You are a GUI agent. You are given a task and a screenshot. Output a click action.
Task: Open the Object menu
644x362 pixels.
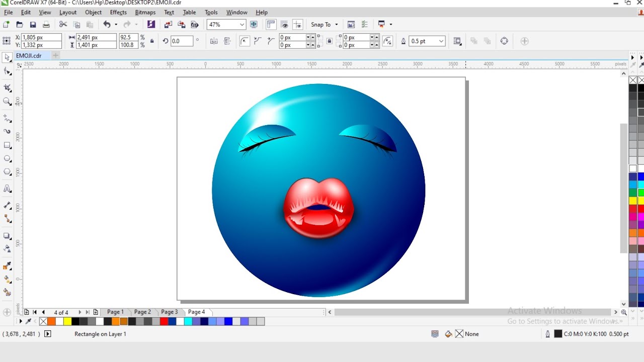93,12
